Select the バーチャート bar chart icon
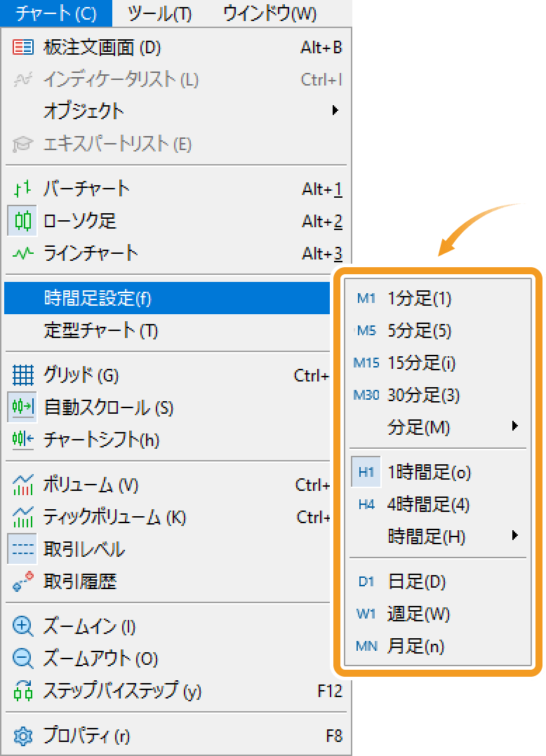The height and width of the screenshot is (756, 546). click(x=22, y=189)
